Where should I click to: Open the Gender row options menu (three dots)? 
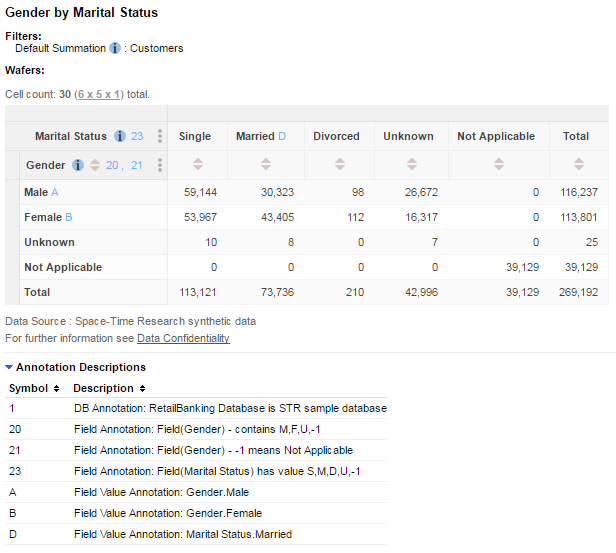[159, 165]
